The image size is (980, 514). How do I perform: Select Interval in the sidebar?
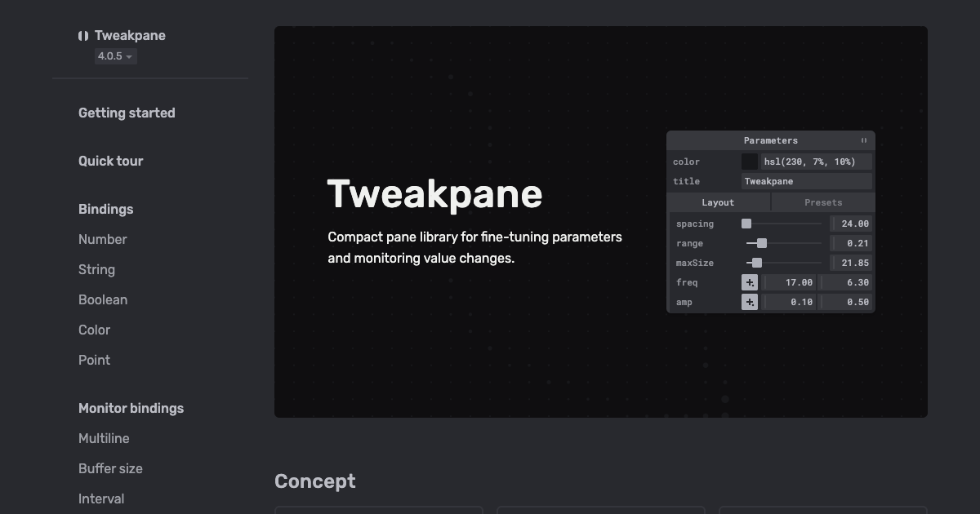[x=101, y=499]
